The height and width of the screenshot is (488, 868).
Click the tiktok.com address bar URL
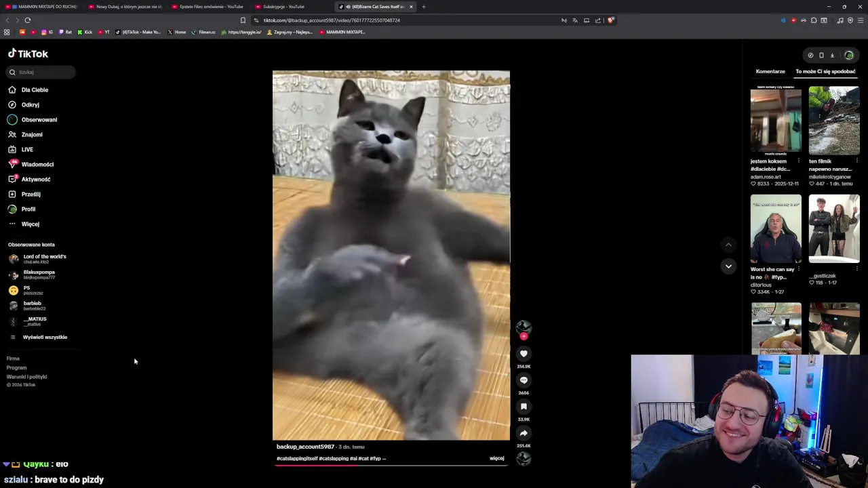(x=332, y=20)
